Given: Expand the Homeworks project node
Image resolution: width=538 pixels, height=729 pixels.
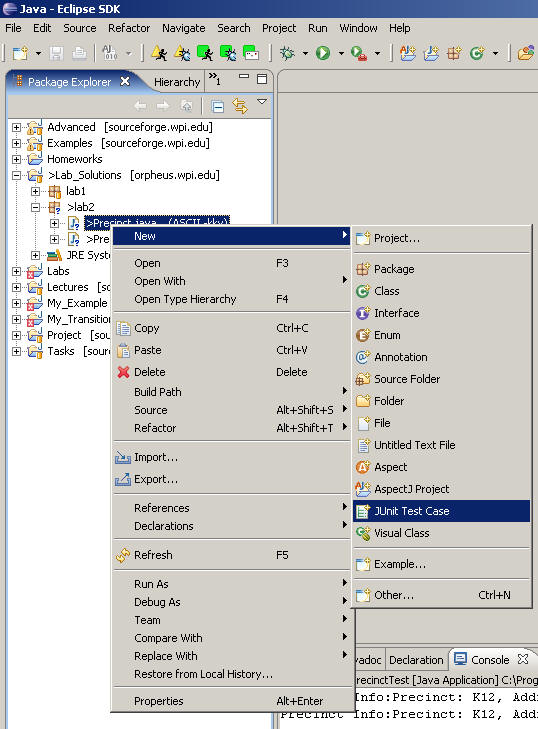Looking at the screenshot, I should point(16,159).
